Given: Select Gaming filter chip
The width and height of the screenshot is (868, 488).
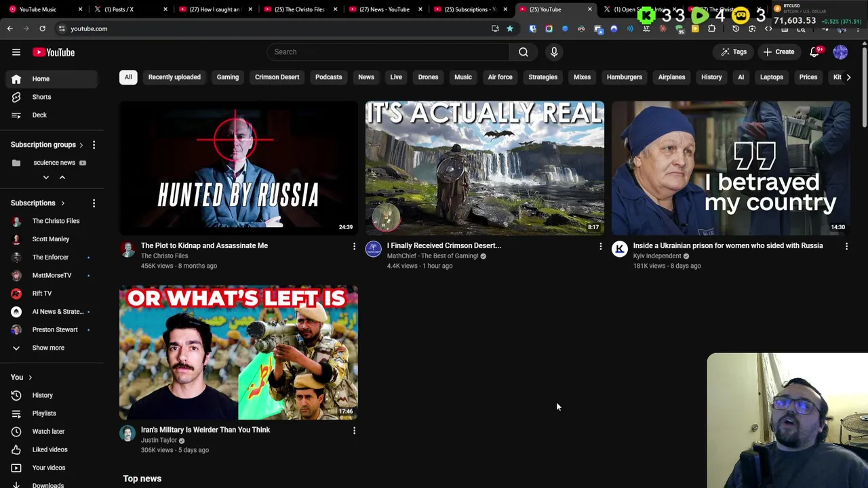Looking at the screenshot, I should (228, 77).
